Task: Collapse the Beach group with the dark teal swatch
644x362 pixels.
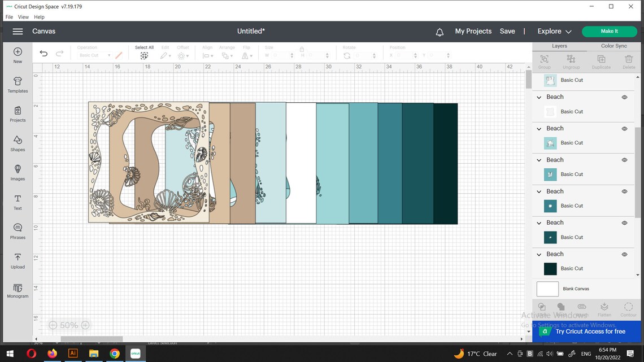Action: click(539, 223)
